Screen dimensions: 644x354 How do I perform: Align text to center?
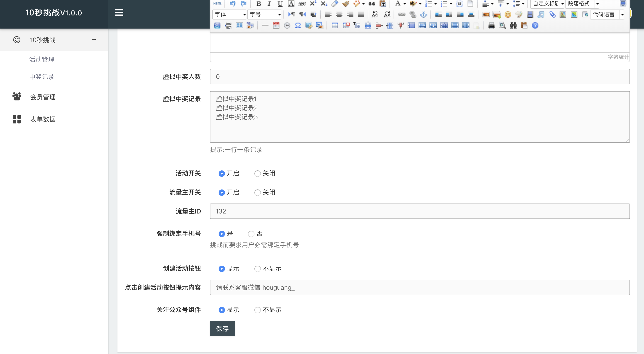coord(339,15)
